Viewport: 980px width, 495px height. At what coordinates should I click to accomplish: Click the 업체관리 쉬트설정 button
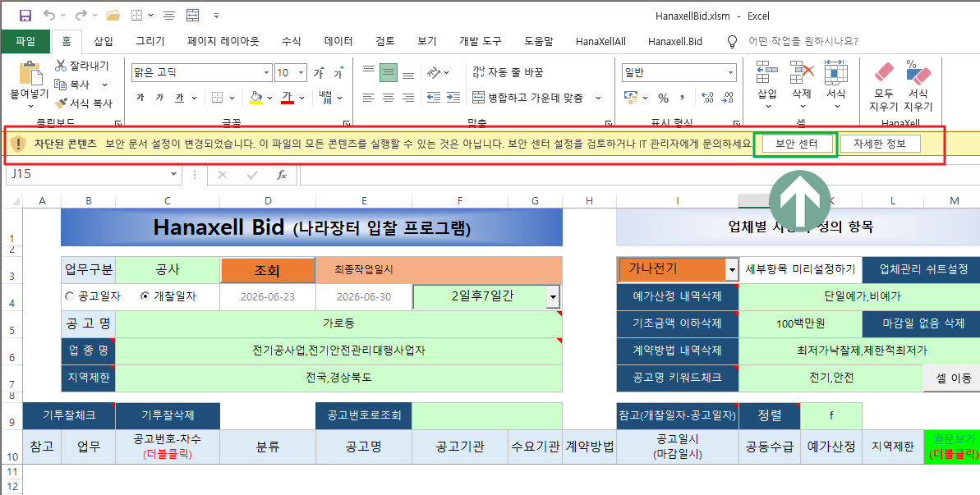point(924,269)
